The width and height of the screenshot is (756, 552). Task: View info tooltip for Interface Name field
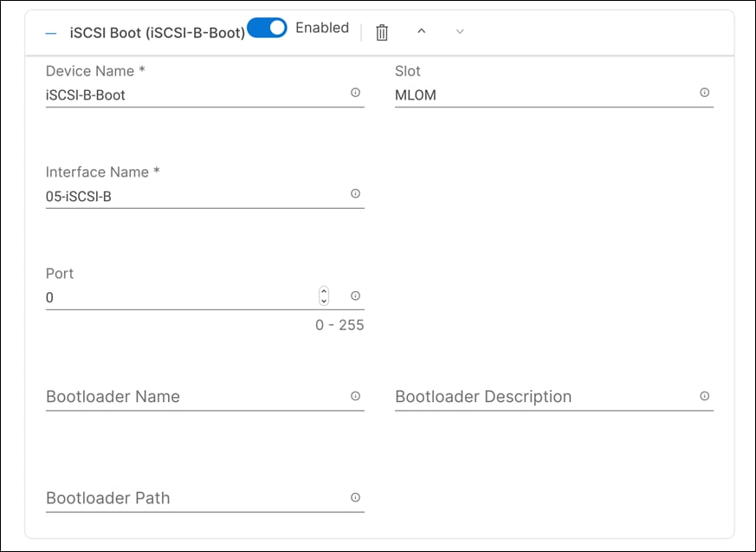355,194
